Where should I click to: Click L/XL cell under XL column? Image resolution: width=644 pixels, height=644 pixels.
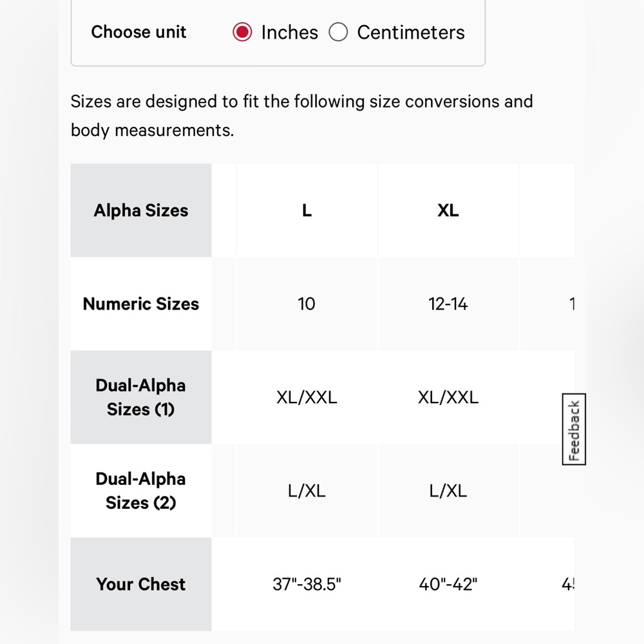pyautogui.click(x=448, y=491)
